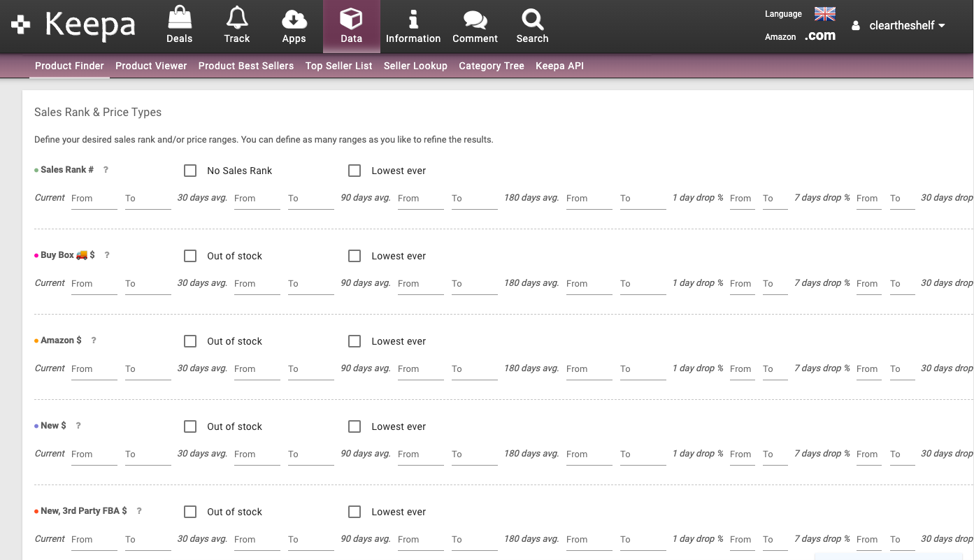Open the Category Tree link

[491, 66]
